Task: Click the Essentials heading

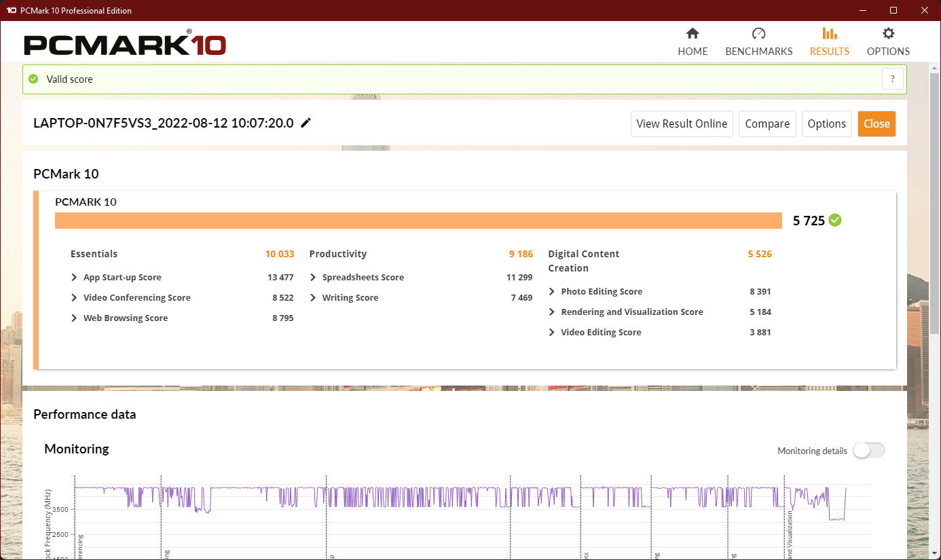Action: point(94,254)
